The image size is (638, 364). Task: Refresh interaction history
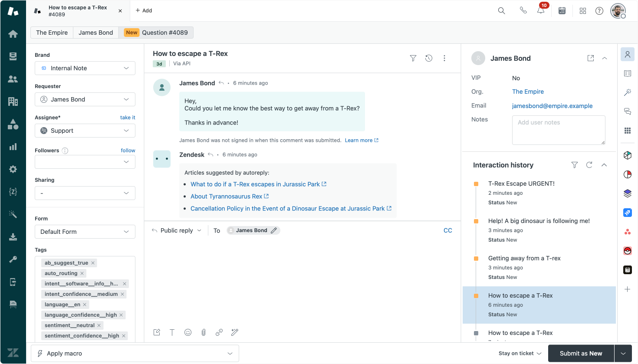pos(589,165)
